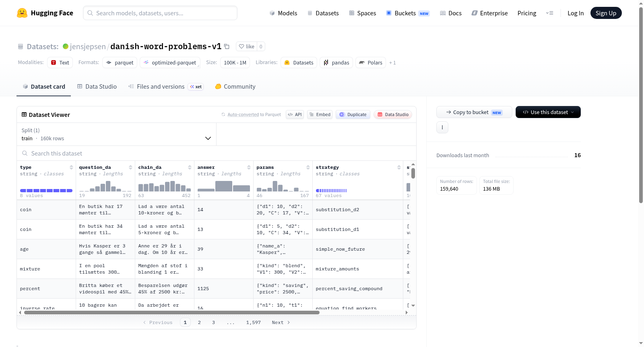
Task: Click the table vertical scrollbar thumb
Action: [x=413, y=173]
